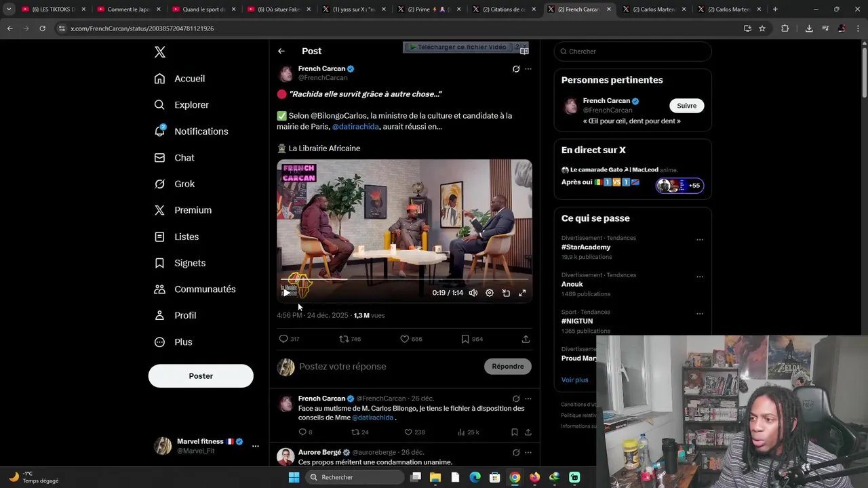Click the Poster button
868x488 pixels.
point(201,376)
